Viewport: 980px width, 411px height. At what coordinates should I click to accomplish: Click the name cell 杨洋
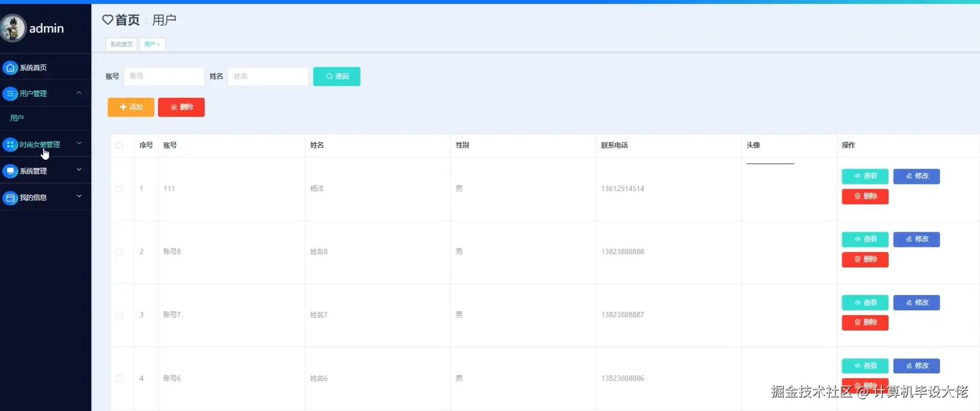(x=317, y=189)
